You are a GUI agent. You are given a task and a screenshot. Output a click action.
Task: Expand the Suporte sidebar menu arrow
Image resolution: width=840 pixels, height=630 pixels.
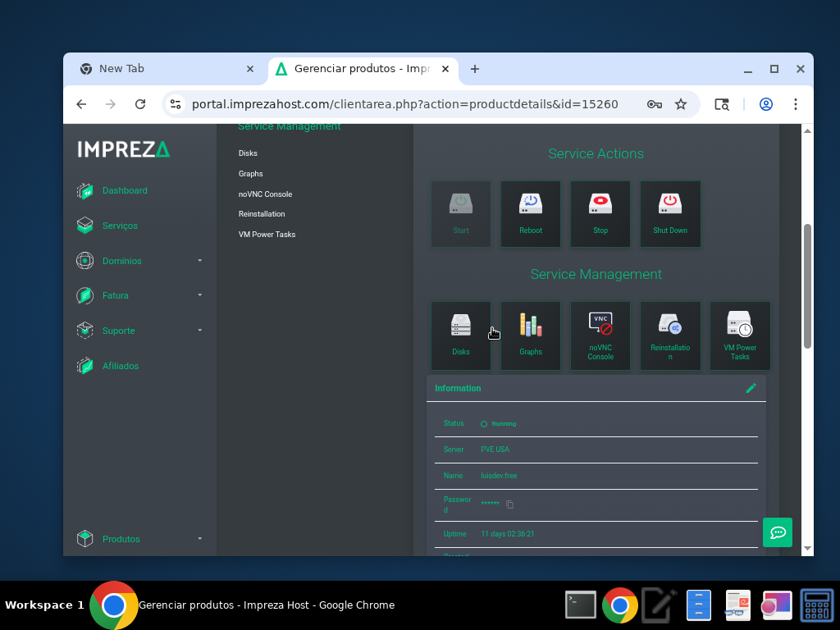pos(200,331)
